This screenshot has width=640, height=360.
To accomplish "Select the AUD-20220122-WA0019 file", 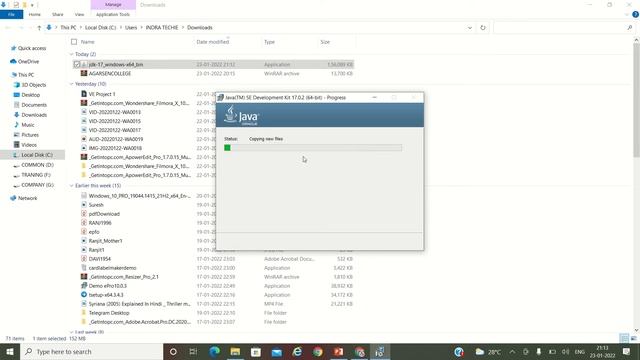I will 116,139.
